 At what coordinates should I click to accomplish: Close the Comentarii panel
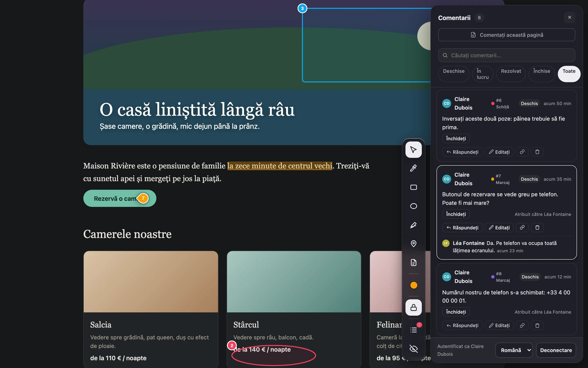tap(569, 18)
